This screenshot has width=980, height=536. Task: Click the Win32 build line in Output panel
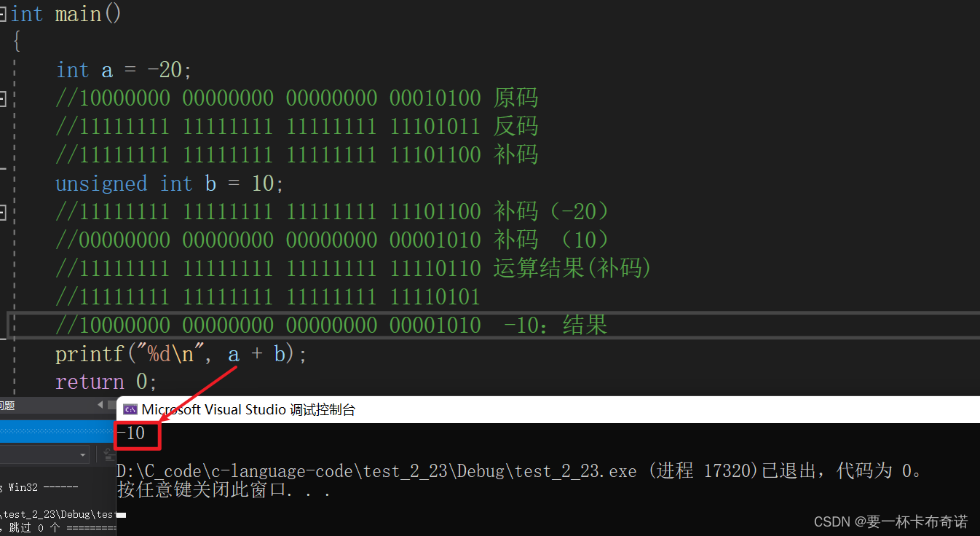coord(39,487)
